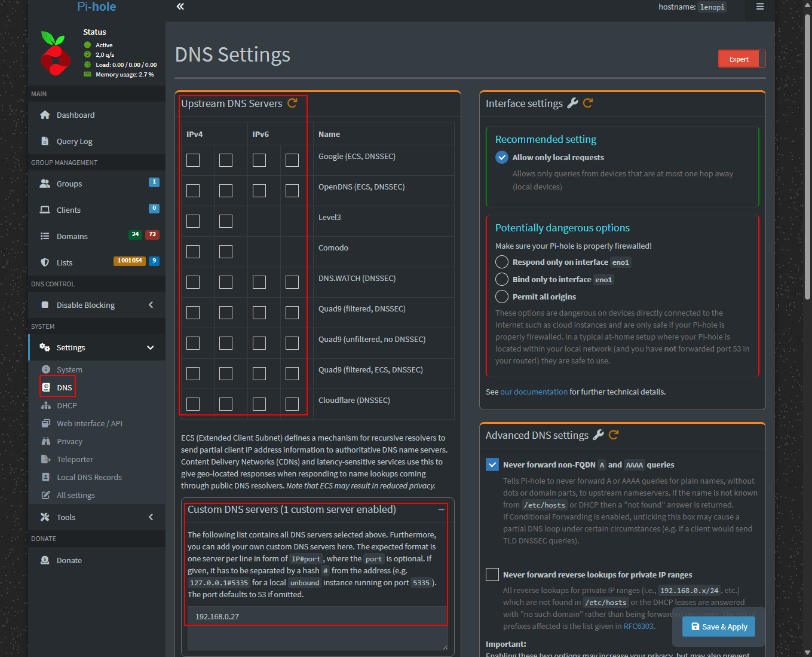Click the Privacy binoculars icon
812x657 pixels.
click(46, 441)
